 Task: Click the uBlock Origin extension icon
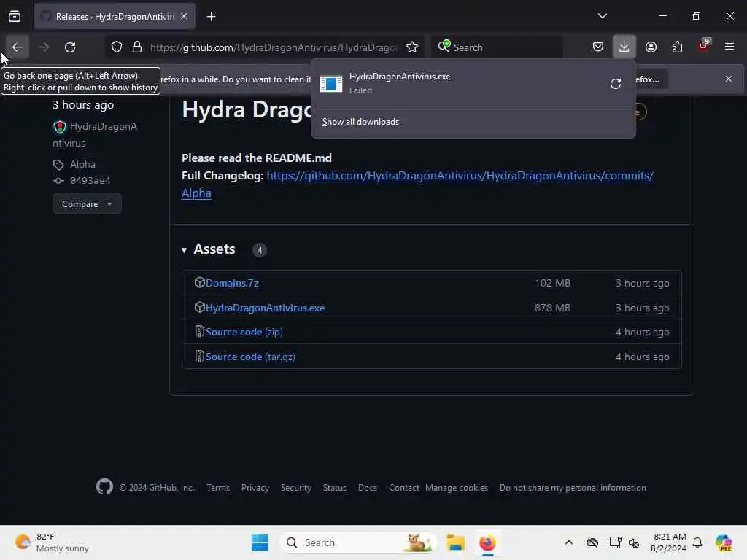click(704, 46)
